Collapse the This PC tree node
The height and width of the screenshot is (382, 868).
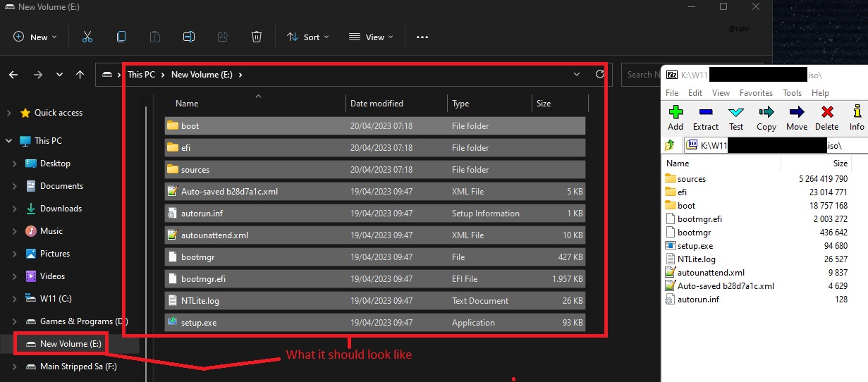[x=8, y=141]
